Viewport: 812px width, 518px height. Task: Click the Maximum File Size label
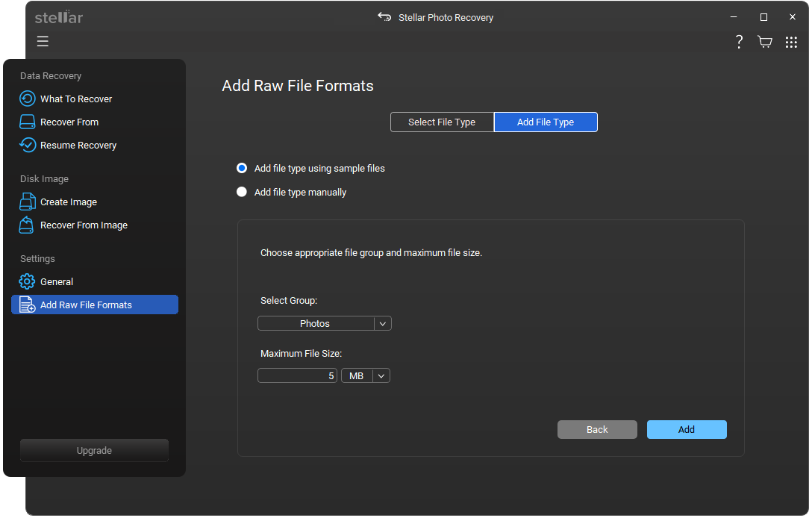(x=301, y=353)
